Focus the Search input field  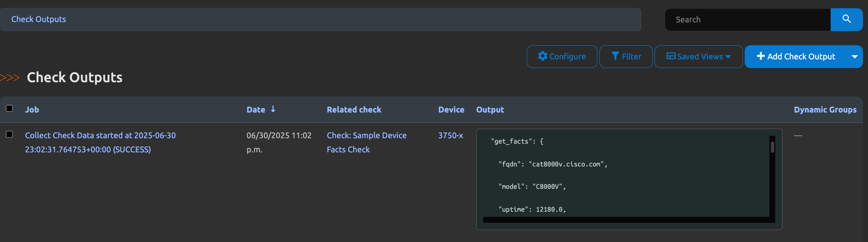pos(747,20)
